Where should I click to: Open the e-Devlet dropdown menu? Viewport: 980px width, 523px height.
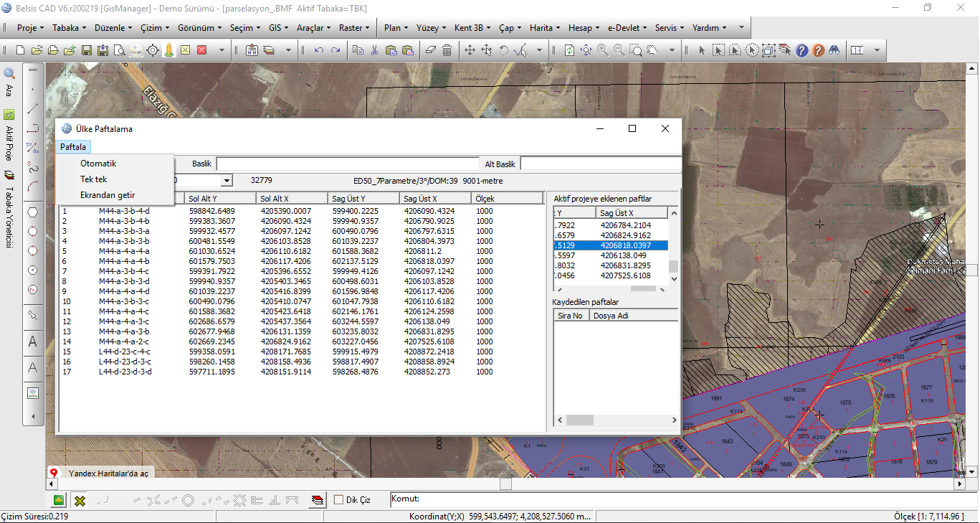626,28
